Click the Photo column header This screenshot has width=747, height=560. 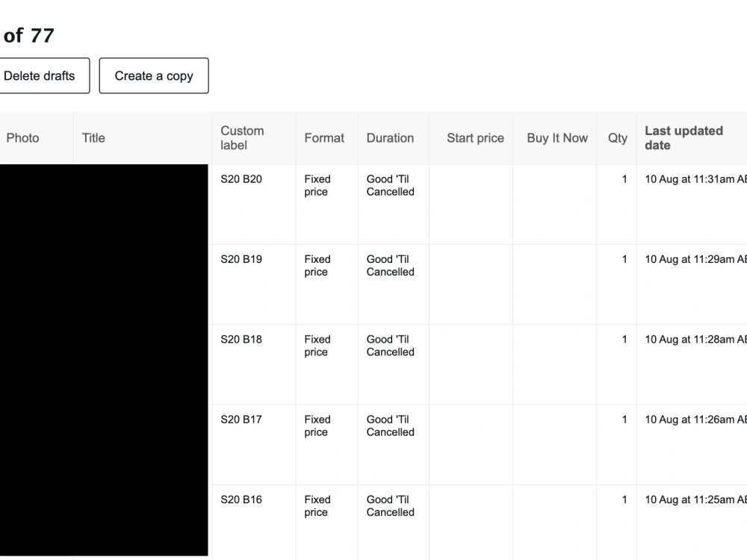(x=22, y=138)
